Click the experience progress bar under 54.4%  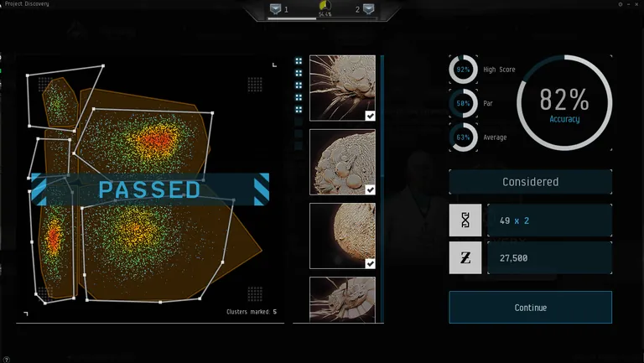(322, 18)
